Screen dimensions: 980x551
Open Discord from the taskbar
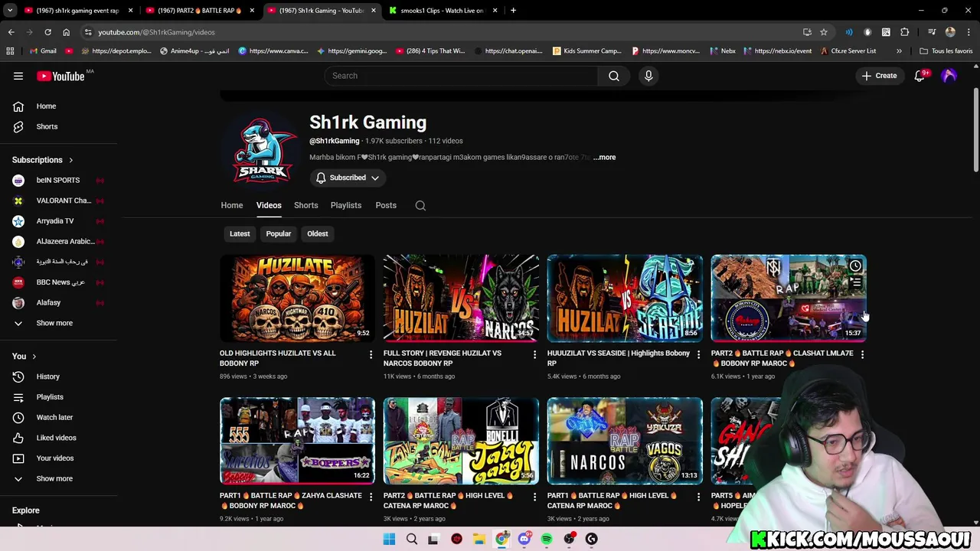[x=524, y=539]
